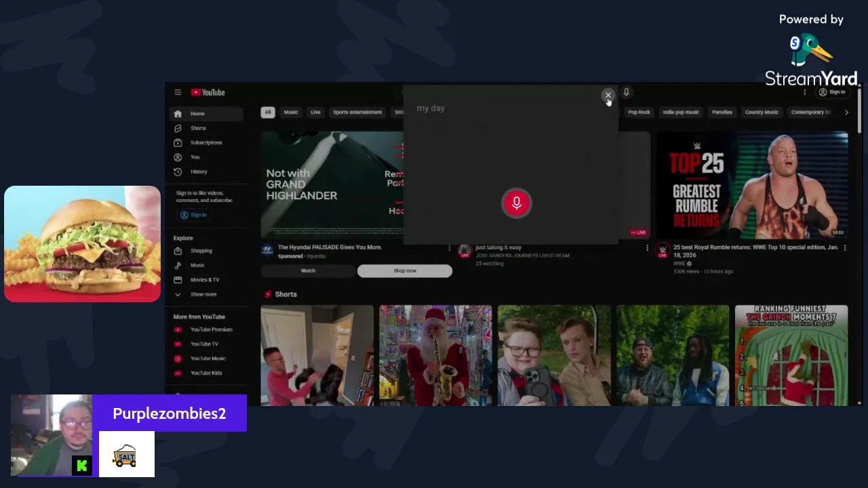Open the YouTube hamburger guide menu
Viewport: 868px width, 488px height.
178,92
